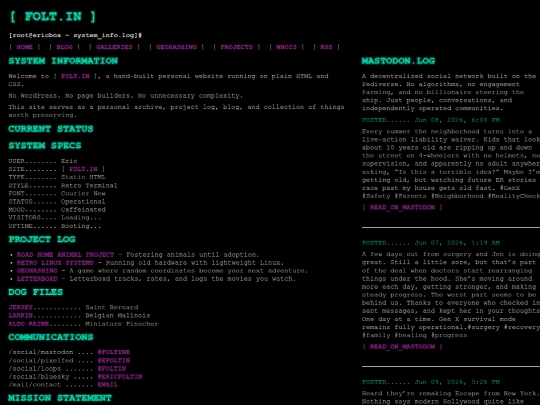This screenshot has width=540, height=405.
Task: Click the 'No WordPress. No page builders' line
Action: [126, 96]
